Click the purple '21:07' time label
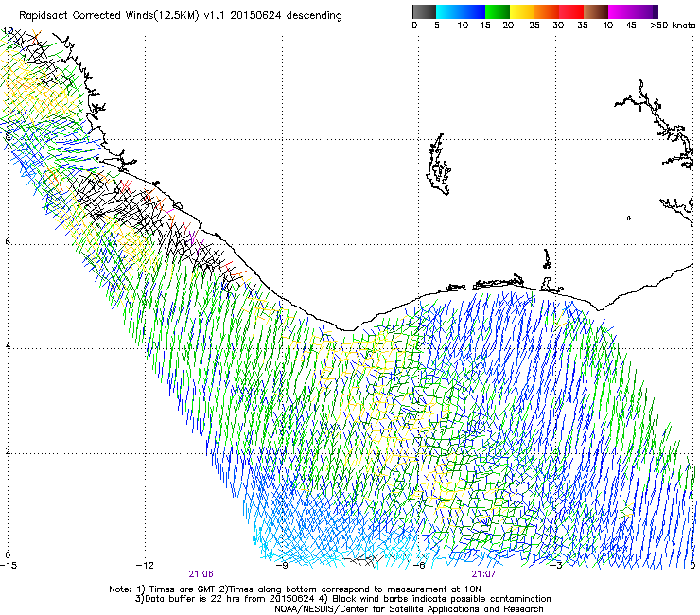This screenshot has height=615, width=700. (483, 574)
